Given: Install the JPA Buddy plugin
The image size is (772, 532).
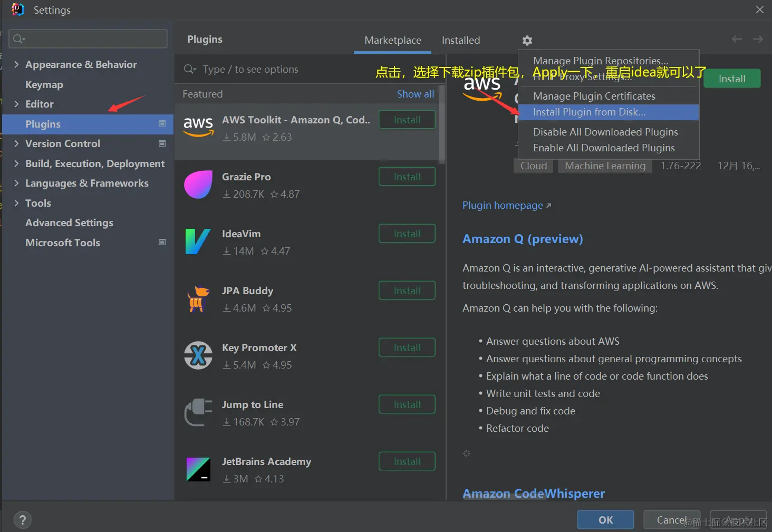Looking at the screenshot, I should point(407,291).
